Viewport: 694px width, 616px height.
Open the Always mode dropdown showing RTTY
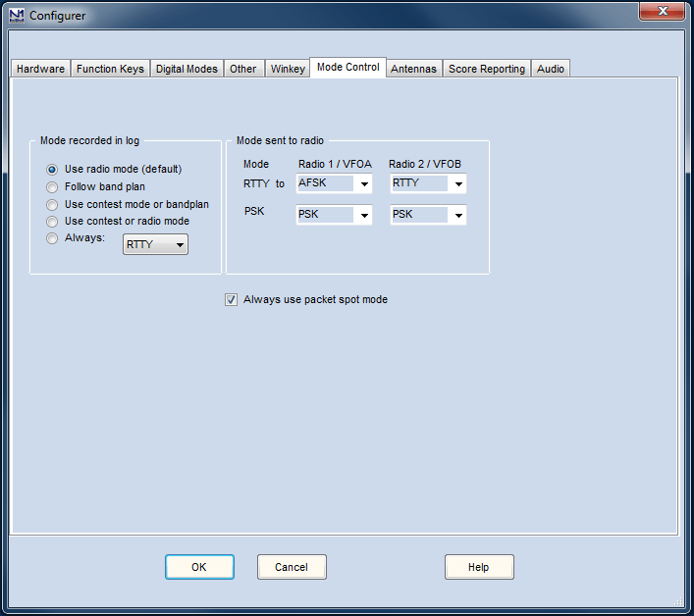coord(155,244)
